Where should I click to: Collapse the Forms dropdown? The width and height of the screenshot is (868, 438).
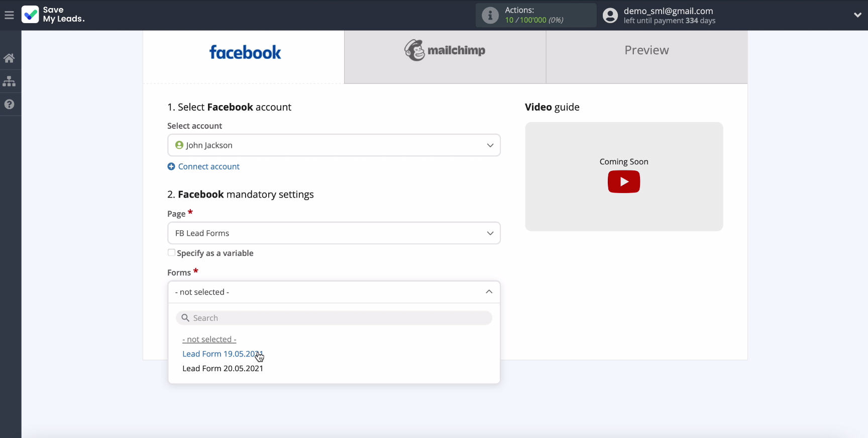(x=334, y=292)
